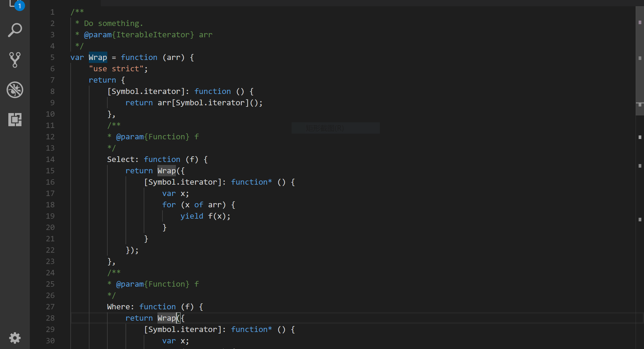Open the Manage settings gear
644x349 pixels.
(x=15, y=338)
